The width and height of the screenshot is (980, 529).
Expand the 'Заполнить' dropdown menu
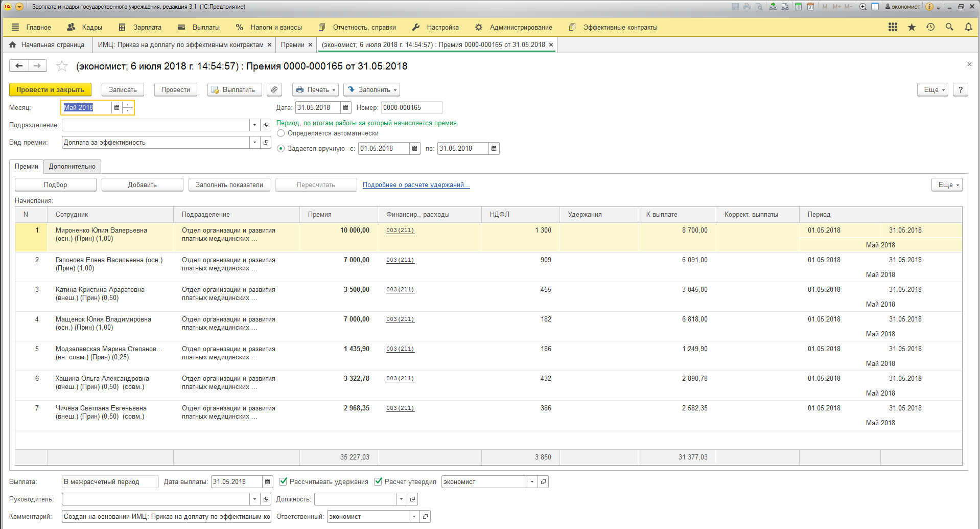click(371, 89)
